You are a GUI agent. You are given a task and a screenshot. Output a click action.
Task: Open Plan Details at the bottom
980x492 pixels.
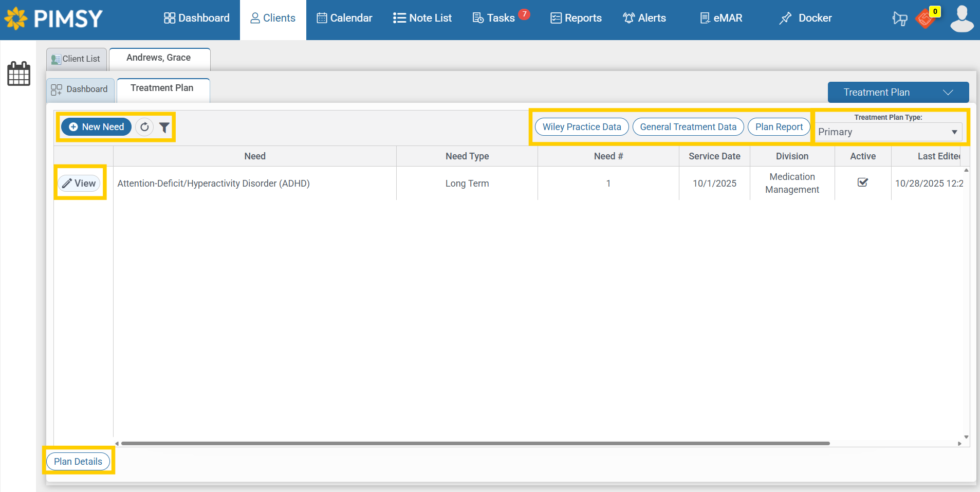(78, 461)
